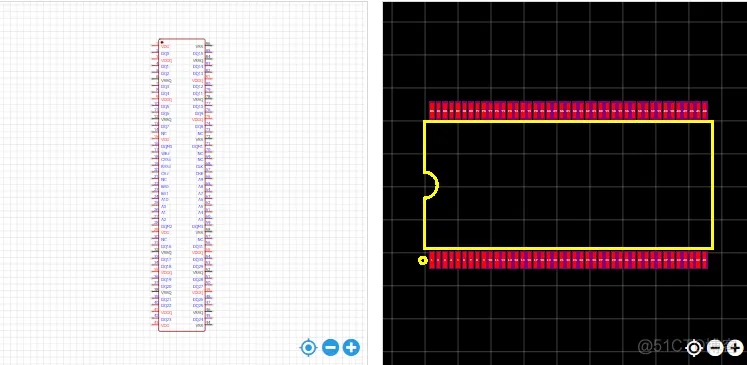This screenshot has width=747, height=365.
Task: Click the CLK pin label in symbol
Action: pos(200,166)
